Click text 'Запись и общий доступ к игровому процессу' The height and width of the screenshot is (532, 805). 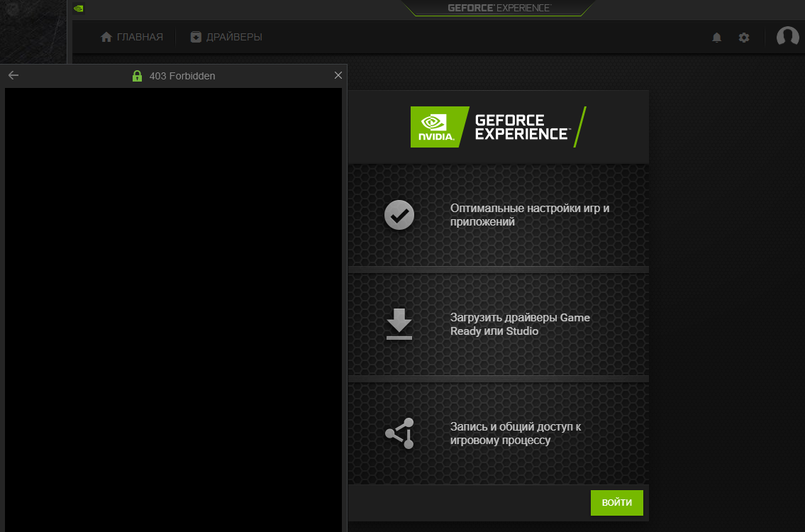516,433
